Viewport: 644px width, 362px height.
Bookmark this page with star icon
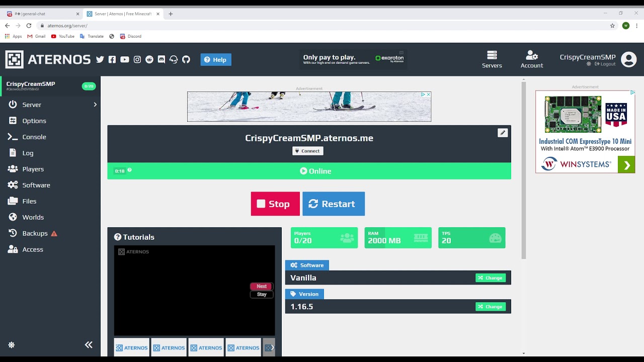click(612, 26)
